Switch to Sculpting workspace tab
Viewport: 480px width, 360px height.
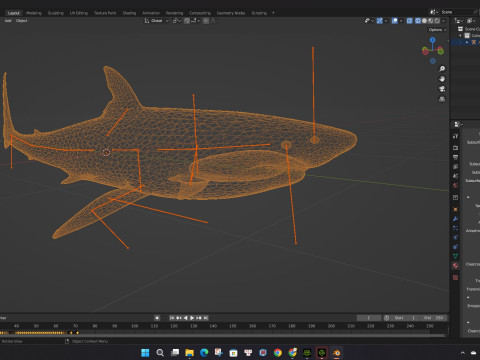click(55, 13)
